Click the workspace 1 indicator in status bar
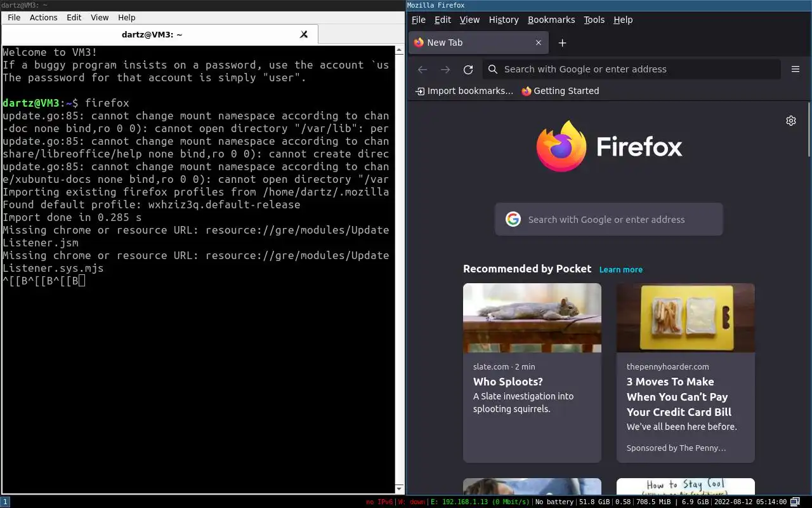 5,502
